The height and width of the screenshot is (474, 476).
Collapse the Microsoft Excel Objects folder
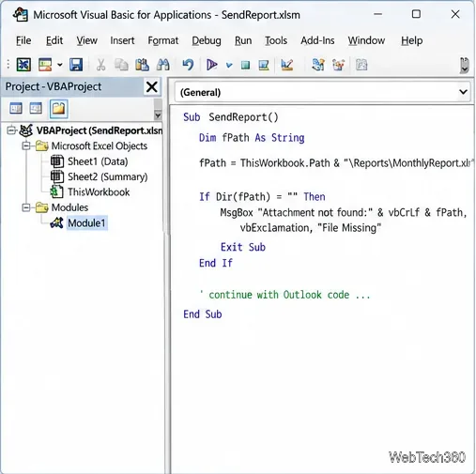(26, 145)
